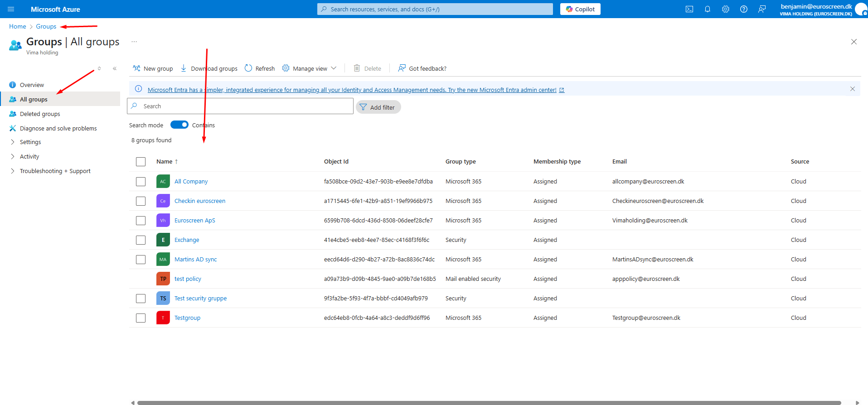Open the Azure portal hamburger menu
The width and height of the screenshot is (868, 405).
(11, 9)
